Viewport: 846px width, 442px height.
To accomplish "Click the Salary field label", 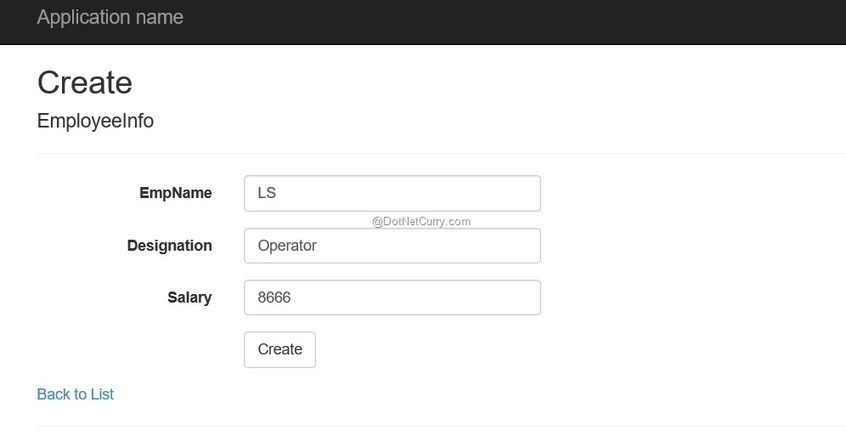I will coord(189,297).
